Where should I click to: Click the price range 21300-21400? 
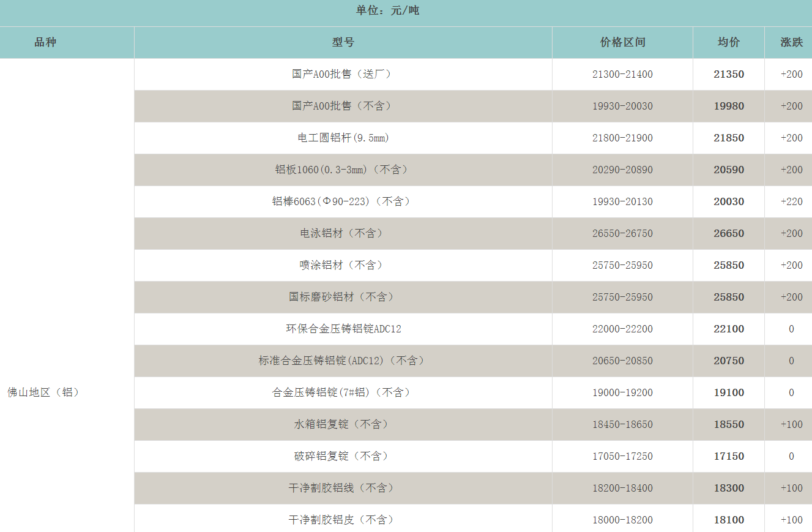622,74
